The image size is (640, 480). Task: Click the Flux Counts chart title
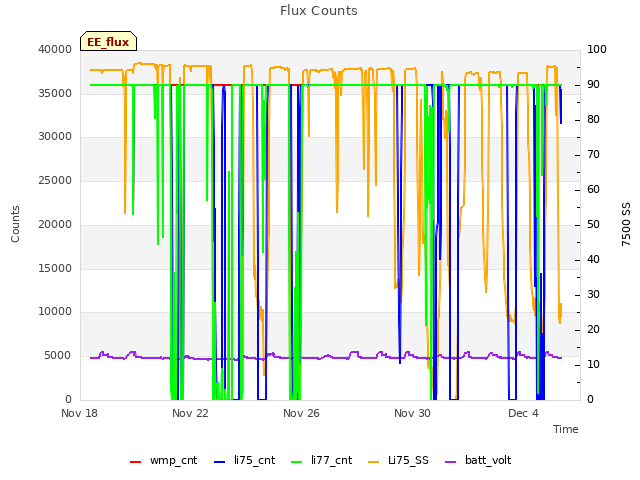(319, 11)
